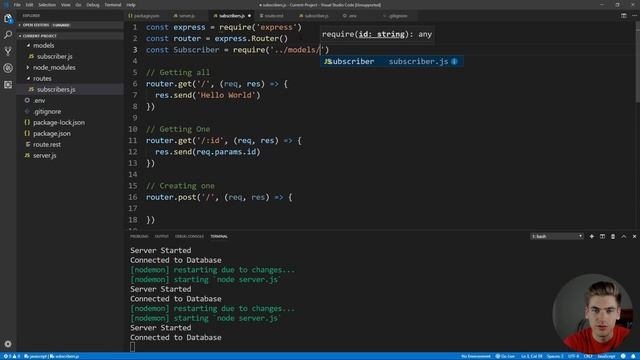The width and height of the screenshot is (640, 360).
Task: Open the Source Control view
Action: coord(8,51)
